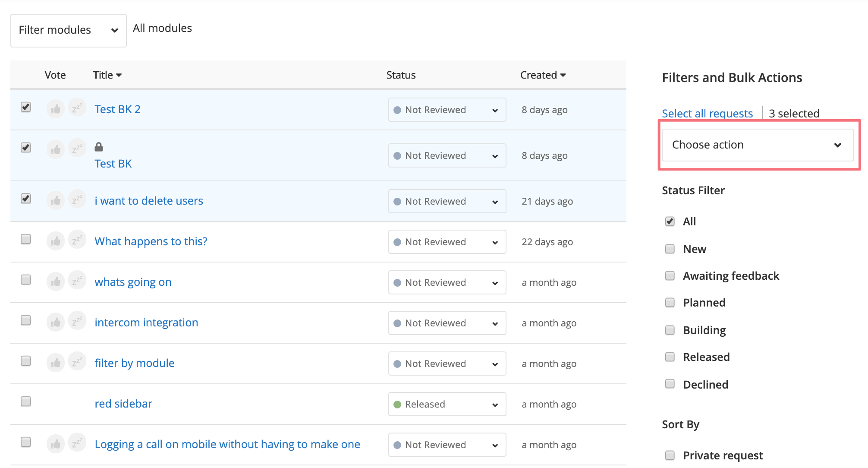868x468 pixels.
Task: Upvote 'Logging a call on mobile' request
Action: tap(56, 444)
